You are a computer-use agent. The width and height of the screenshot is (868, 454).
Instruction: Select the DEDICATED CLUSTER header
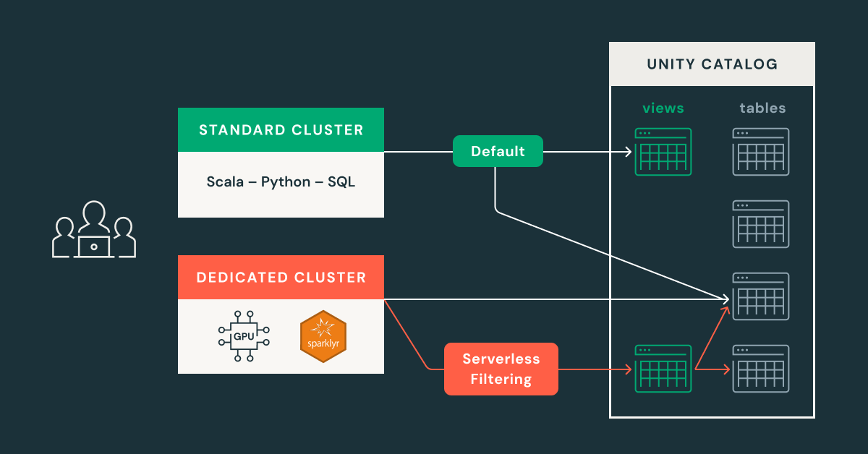(281, 278)
